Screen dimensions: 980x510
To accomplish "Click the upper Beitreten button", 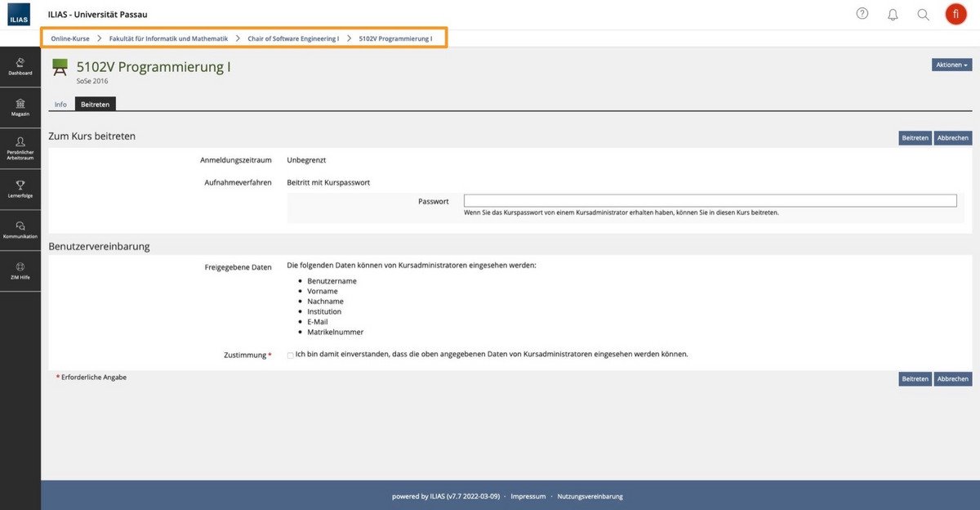I will [x=915, y=138].
